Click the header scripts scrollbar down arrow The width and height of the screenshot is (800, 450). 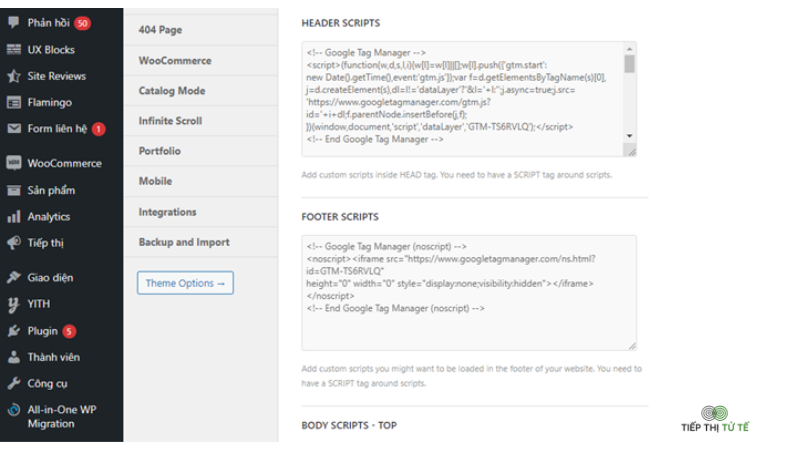pos(630,136)
